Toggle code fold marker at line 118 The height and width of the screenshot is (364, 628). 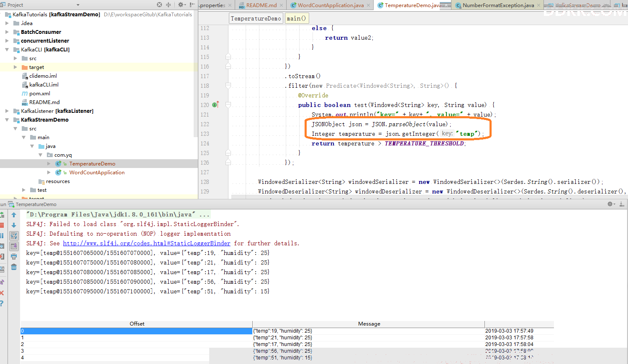[x=228, y=86]
